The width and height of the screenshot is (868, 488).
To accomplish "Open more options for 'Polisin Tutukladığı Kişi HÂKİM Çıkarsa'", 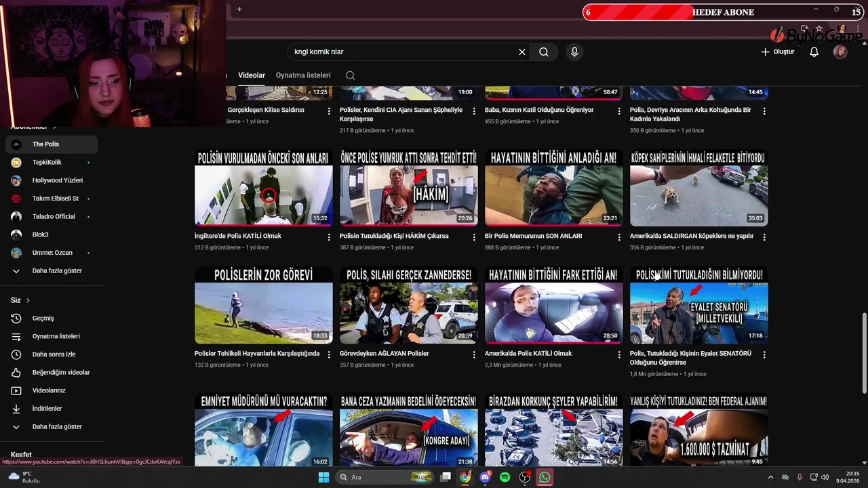I will [474, 237].
